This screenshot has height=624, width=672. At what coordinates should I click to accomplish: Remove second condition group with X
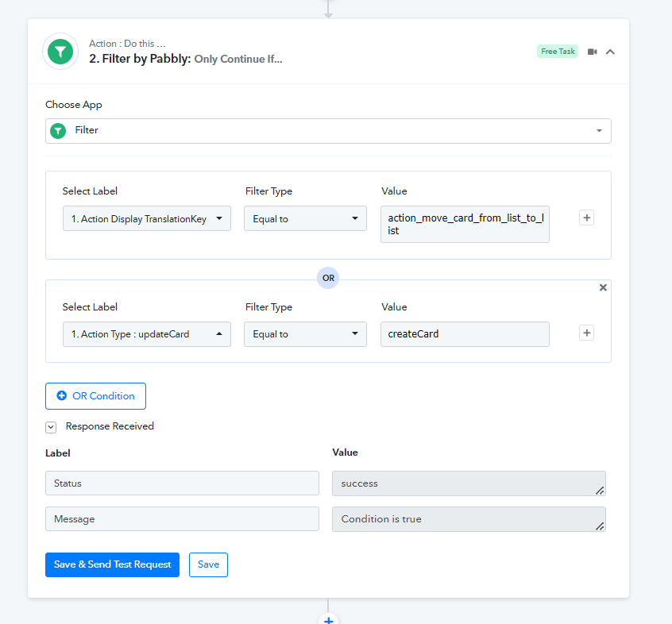click(x=603, y=287)
